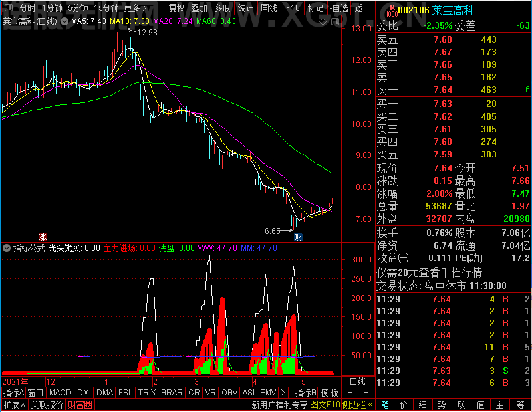Select the 值 value tab
The image size is (532, 412).
(480, 405)
